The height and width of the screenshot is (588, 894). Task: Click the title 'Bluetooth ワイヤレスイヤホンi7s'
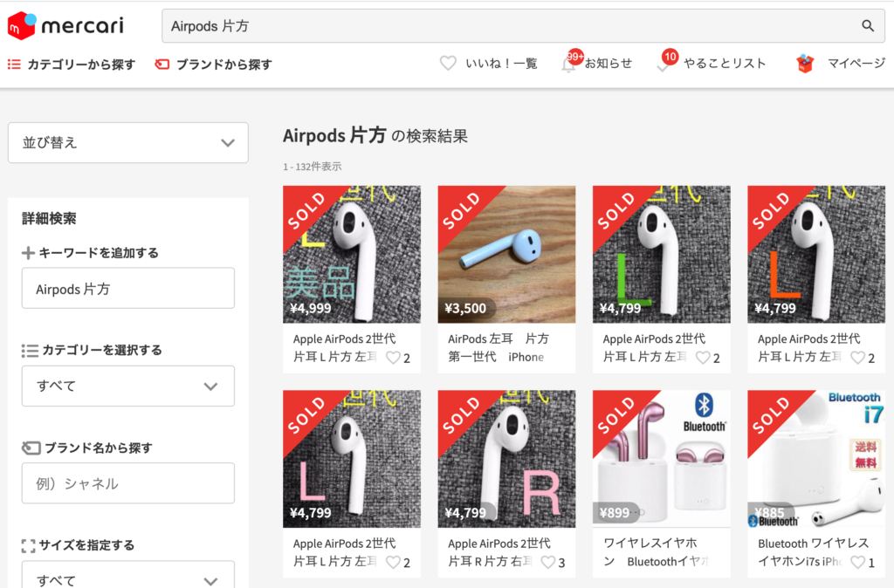click(813, 553)
